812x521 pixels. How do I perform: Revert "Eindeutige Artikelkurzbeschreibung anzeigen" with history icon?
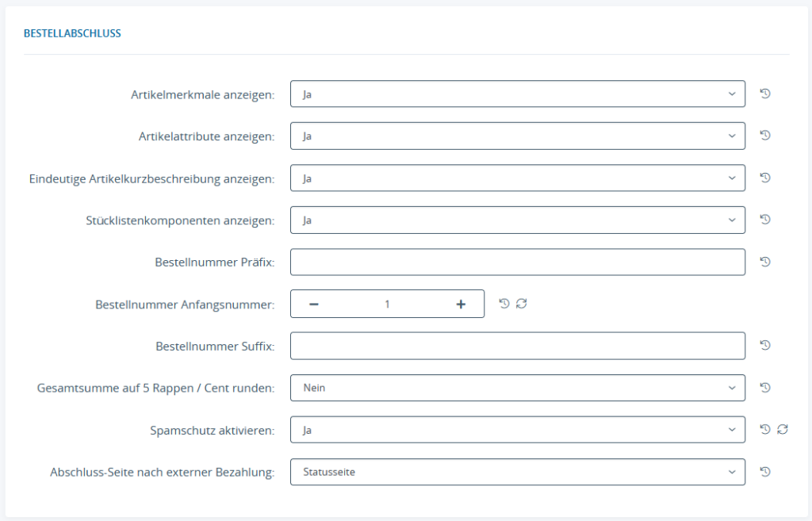pos(764,178)
